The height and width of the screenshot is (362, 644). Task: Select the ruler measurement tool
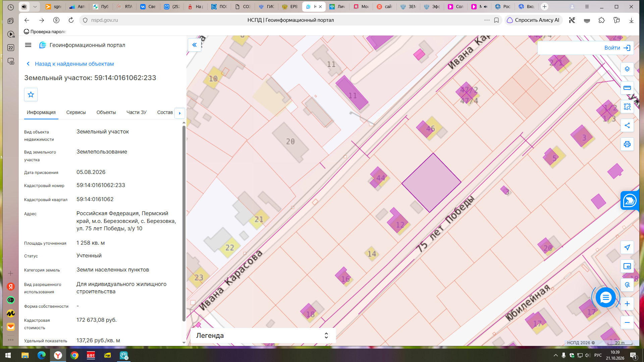click(627, 88)
